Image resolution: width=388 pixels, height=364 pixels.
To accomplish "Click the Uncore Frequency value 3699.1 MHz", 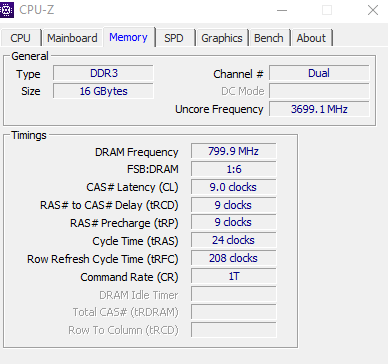I will coord(319,109).
